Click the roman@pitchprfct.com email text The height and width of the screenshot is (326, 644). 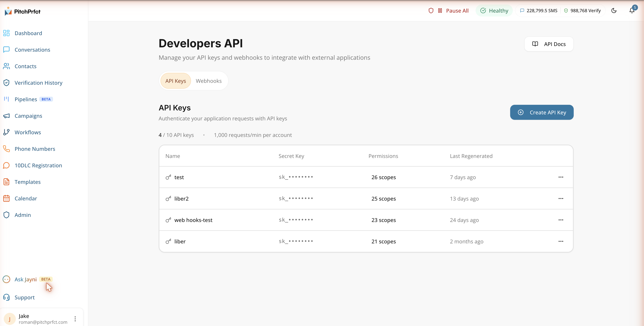coord(43,322)
